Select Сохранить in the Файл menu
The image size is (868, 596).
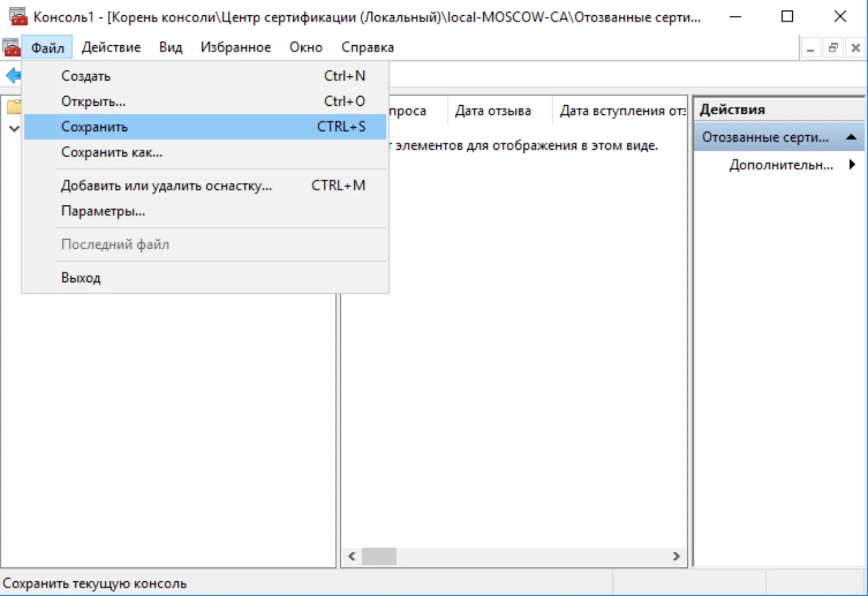pyautogui.click(x=205, y=127)
